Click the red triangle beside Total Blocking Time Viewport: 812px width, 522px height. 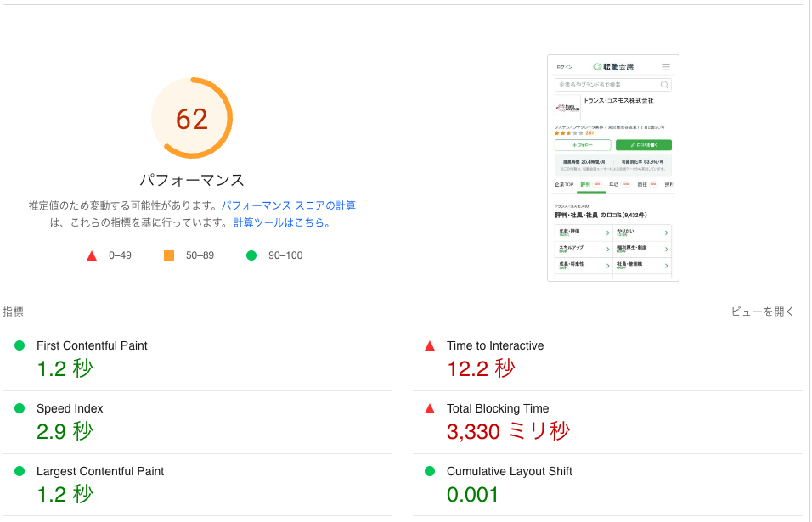(x=430, y=408)
